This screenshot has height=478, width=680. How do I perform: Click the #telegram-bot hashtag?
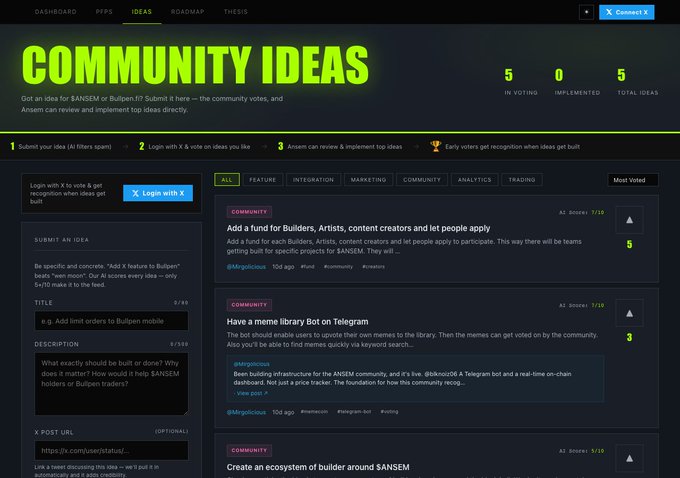pyautogui.click(x=354, y=412)
